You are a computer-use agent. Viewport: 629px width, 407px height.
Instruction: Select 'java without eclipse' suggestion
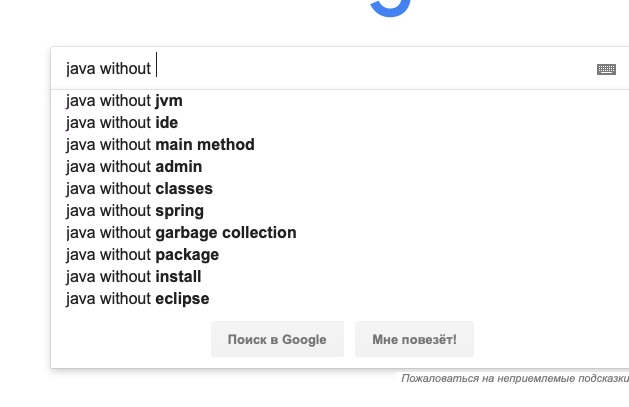340,299
